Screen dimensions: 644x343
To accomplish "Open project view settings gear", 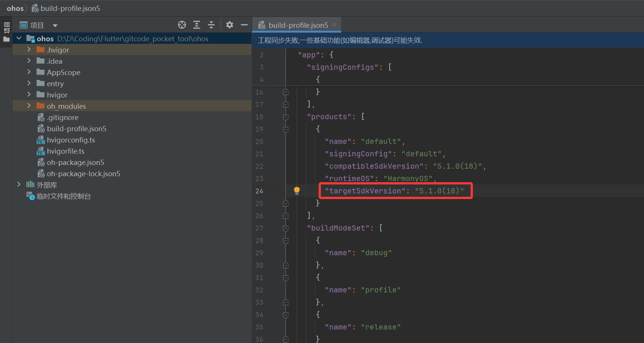I will [x=230, y=25].
